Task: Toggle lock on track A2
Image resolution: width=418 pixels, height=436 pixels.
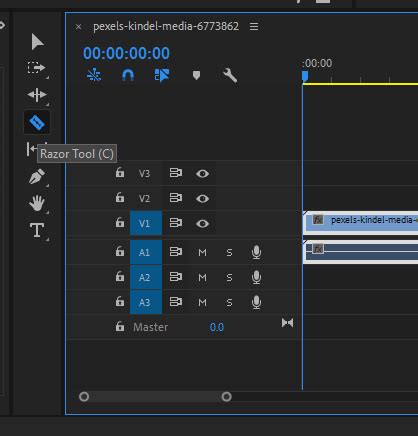Action: click(120, 277)
